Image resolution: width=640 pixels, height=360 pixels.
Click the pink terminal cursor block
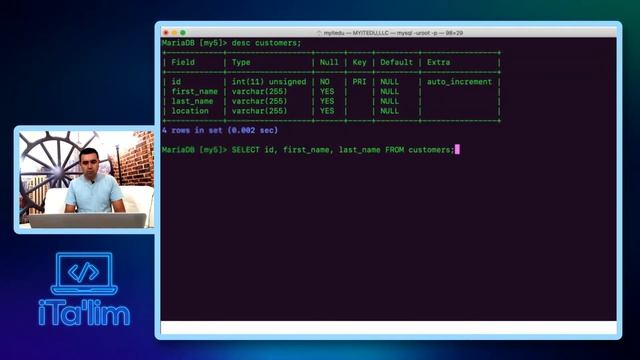point(457,149)
